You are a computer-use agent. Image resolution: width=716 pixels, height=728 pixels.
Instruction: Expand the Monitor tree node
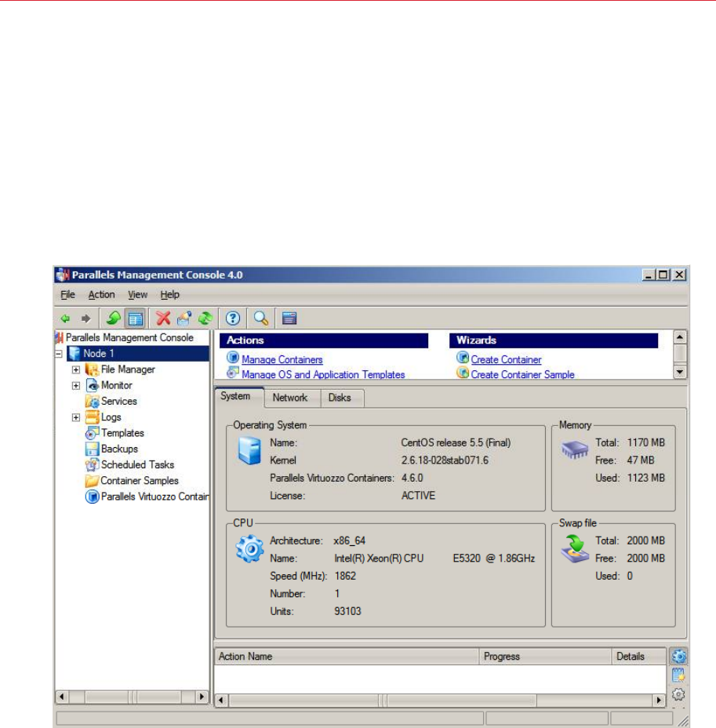click(76, 385)
